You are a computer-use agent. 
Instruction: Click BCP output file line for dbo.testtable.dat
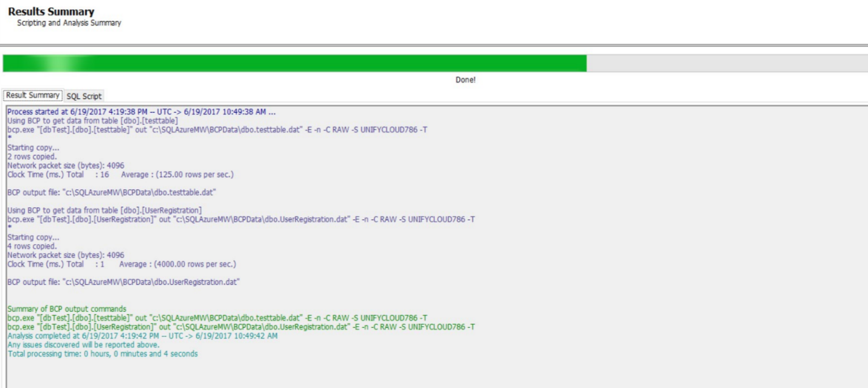pos(112,192)
